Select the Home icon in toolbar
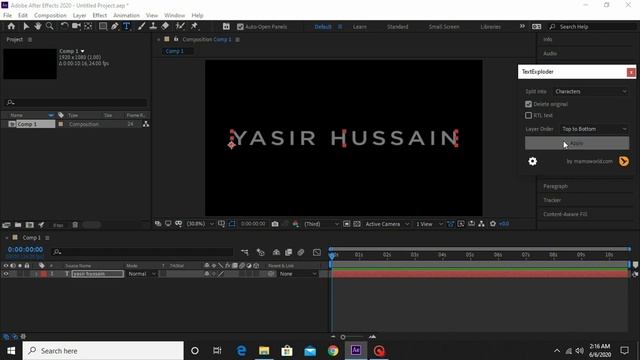 [x=11, y=26]
